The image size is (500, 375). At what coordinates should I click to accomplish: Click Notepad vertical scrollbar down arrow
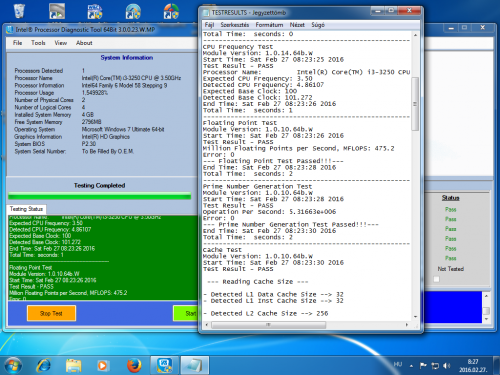pos(415,317)
